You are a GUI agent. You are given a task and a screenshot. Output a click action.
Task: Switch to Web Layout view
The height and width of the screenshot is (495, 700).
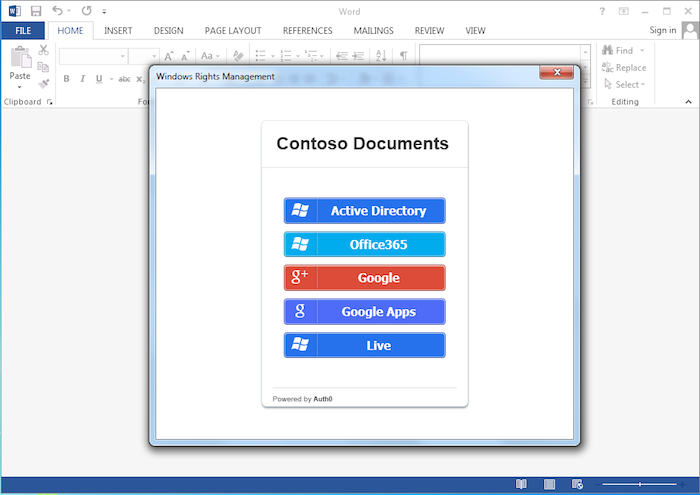coord(577,484)
